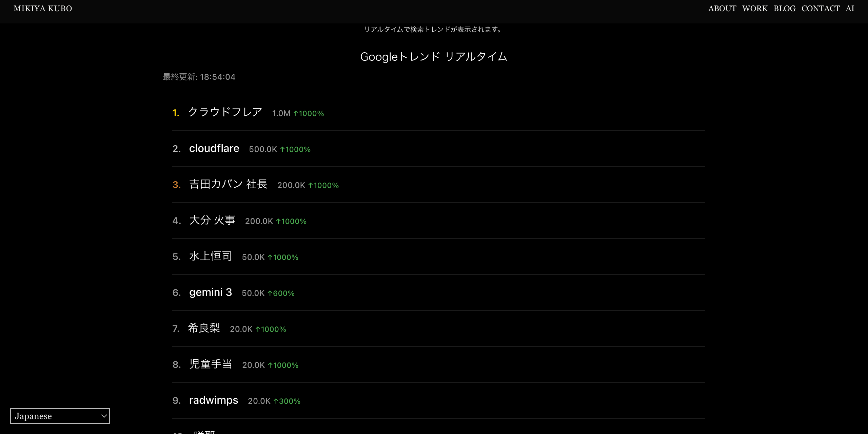Select the 水上恒司 trend entry
The height and width of the screenshot is (434, 868).
(211, 256)
